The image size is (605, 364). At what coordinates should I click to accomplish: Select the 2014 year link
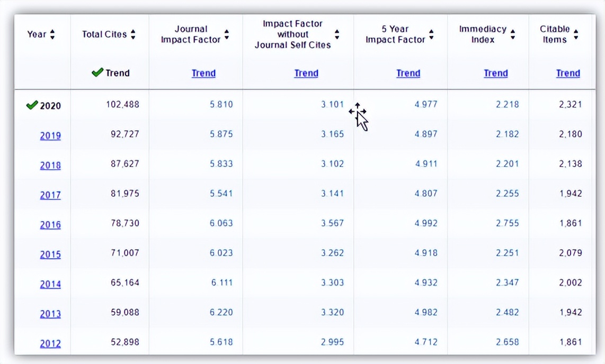click(50, 284)
